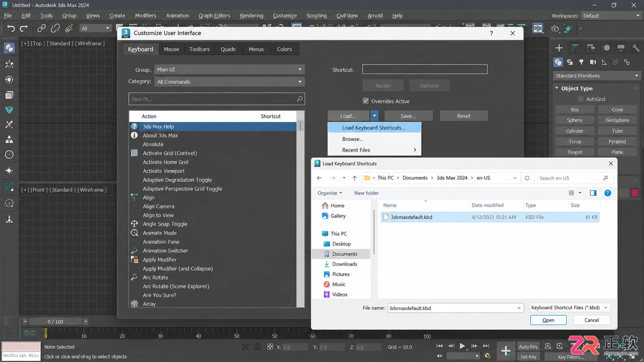The image size is (644, 362).
Task: Enable the AutoGrid checkbox
Action: coord(581,99)
